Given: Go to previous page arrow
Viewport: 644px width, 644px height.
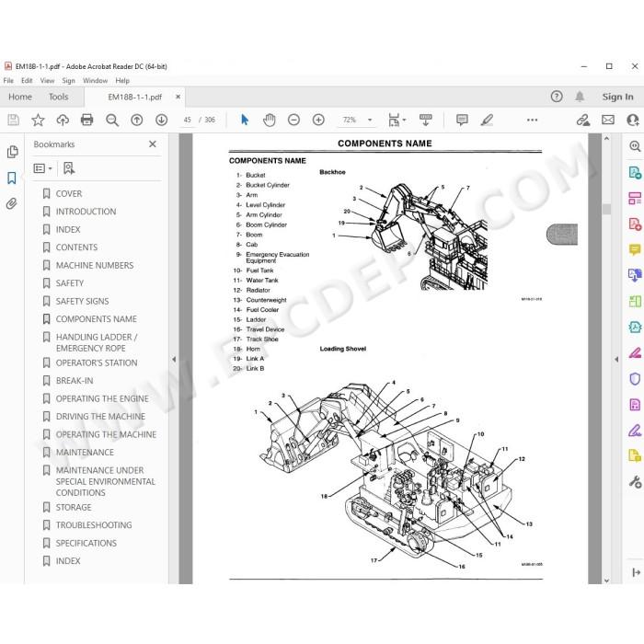Looking at the screenshot, I should (137, 120).
